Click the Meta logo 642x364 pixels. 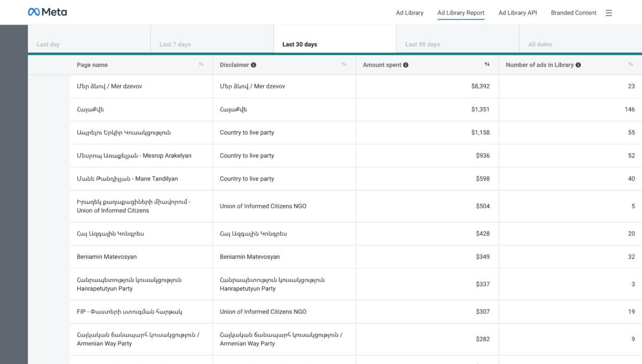(47, 12)
